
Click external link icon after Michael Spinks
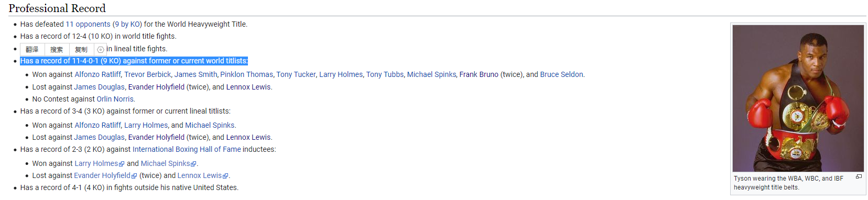[x=194, y=164]
